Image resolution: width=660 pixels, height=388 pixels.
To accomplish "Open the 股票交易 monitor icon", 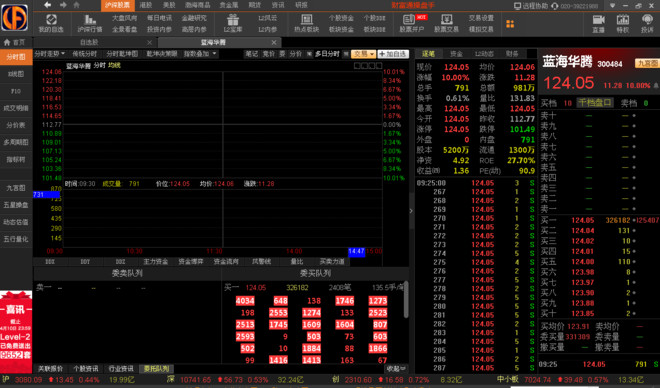I will (x=446, y=19).
